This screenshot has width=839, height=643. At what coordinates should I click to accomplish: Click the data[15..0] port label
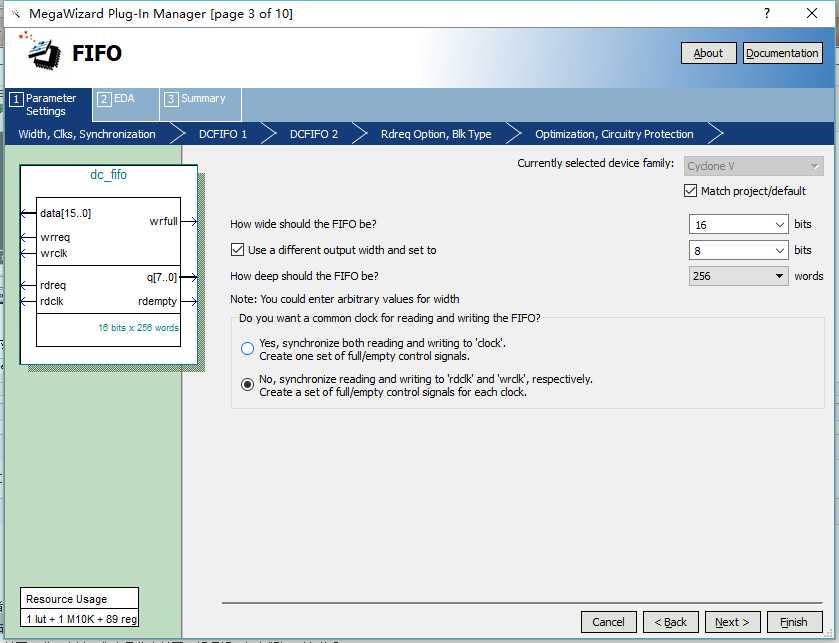65,213
